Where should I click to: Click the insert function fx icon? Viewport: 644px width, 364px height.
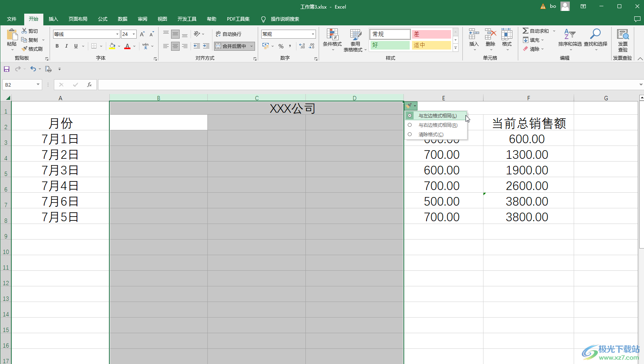(x=89, y=85)
